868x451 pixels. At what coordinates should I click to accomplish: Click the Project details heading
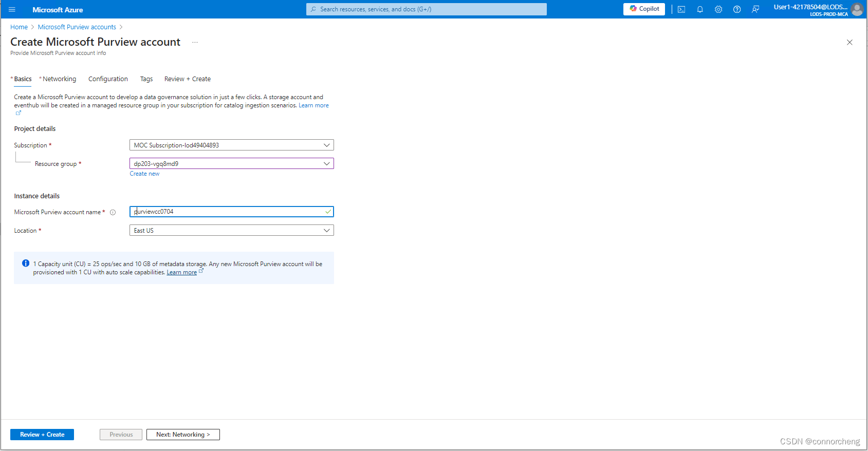(x=35, y=129)
